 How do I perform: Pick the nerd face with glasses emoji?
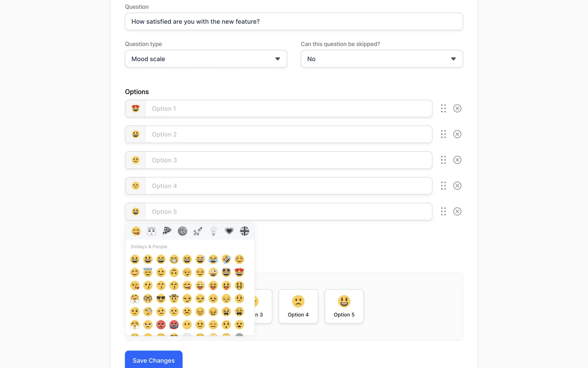coord(148,298)
